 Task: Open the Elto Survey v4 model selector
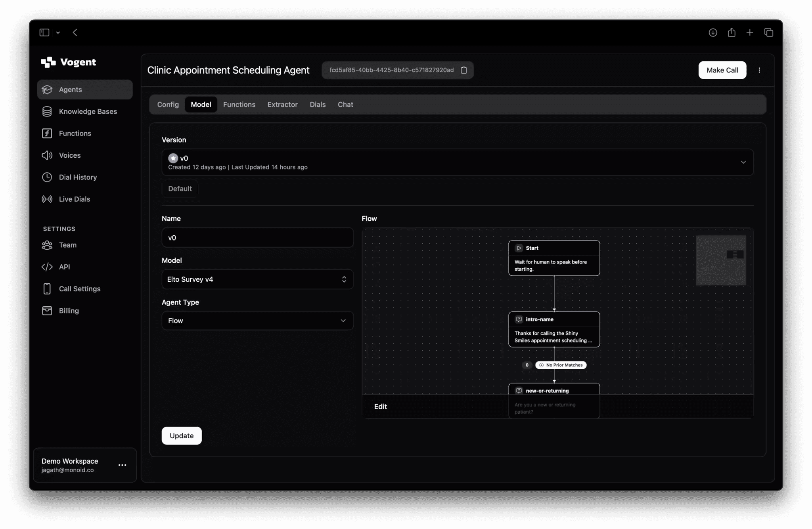257,279
